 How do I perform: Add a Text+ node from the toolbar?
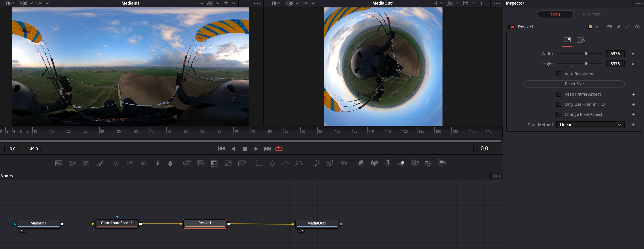pos(86,163)
